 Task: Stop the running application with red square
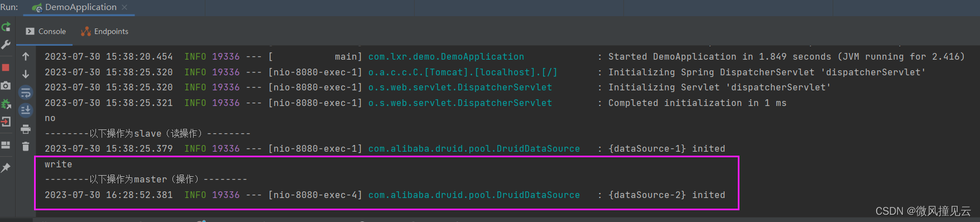point(6,67)
